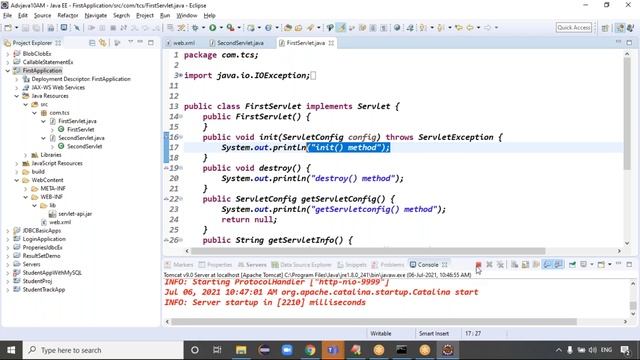Click the Run green play toolbar icon
The height and width of the screenshot is (360, 640).
[213, 28]
